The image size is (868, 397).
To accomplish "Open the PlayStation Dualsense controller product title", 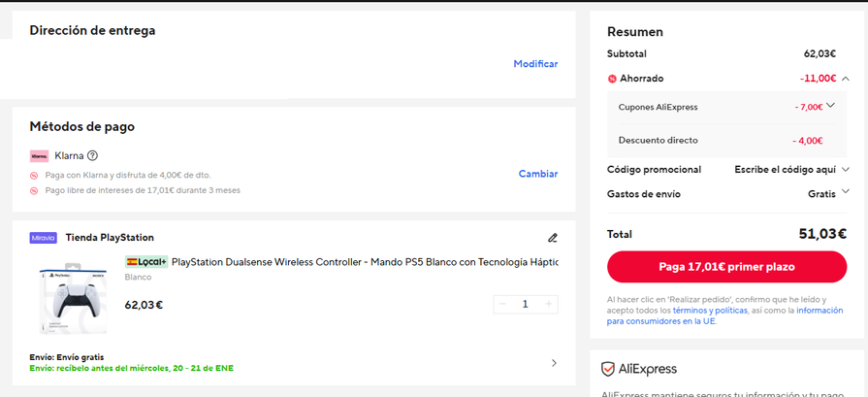I will click(x=365, y=261).
